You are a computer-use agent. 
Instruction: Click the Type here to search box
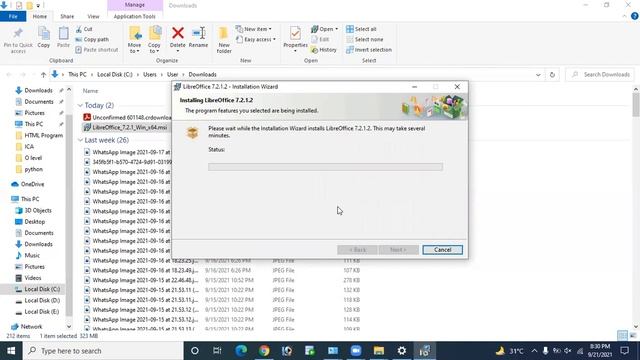click(x=103, y=351)
